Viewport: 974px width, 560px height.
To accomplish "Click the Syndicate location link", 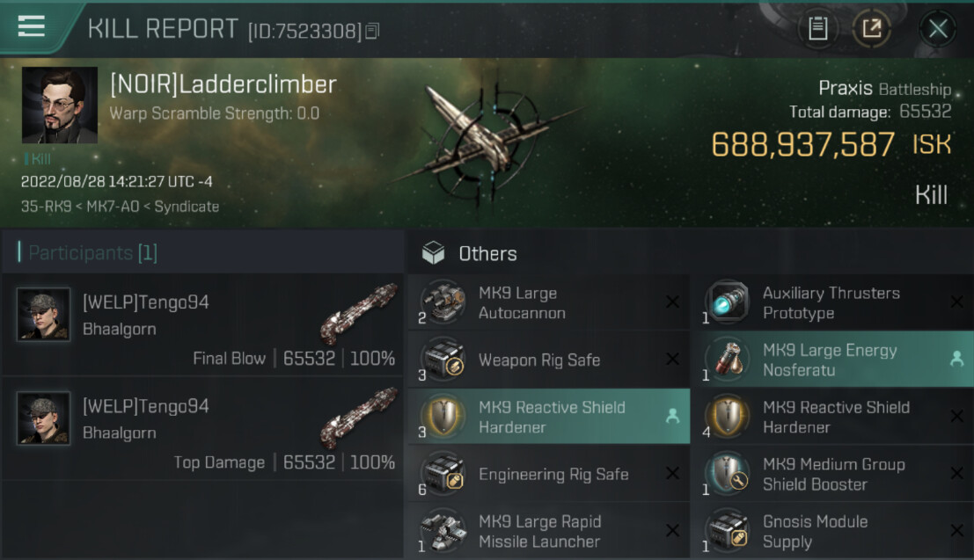I will coord(187,207).
